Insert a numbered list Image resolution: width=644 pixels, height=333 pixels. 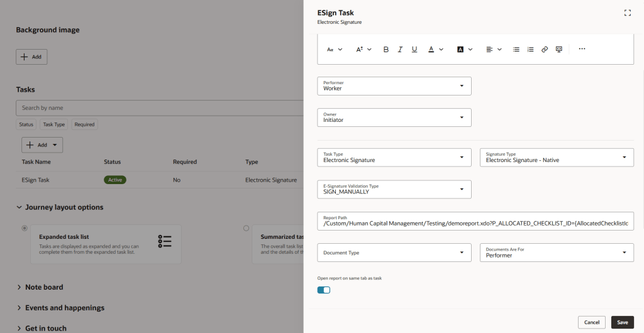click(530, 49)
